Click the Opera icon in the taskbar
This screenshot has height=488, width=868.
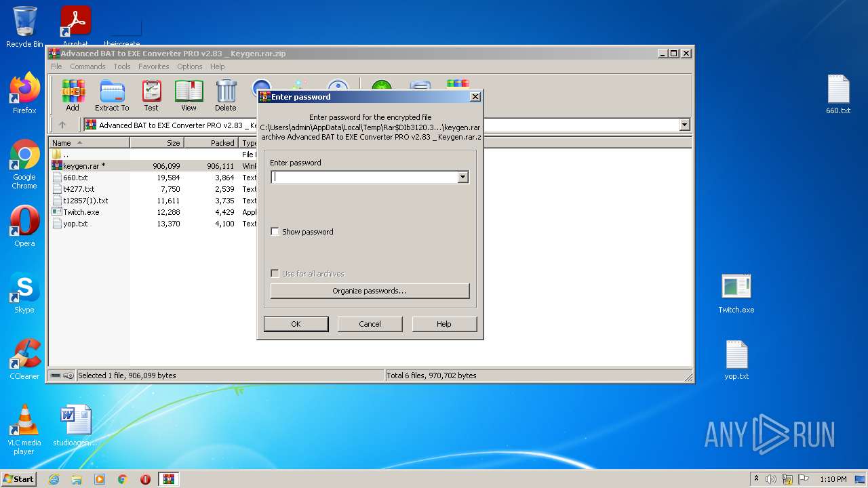(x=145, y=479)
